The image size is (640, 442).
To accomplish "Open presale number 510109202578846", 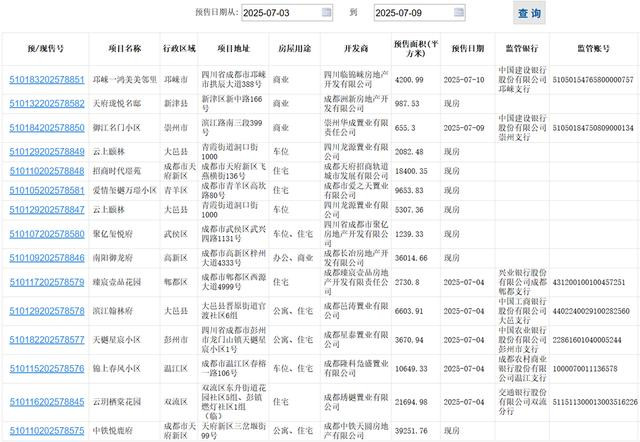I will [47, 258].
